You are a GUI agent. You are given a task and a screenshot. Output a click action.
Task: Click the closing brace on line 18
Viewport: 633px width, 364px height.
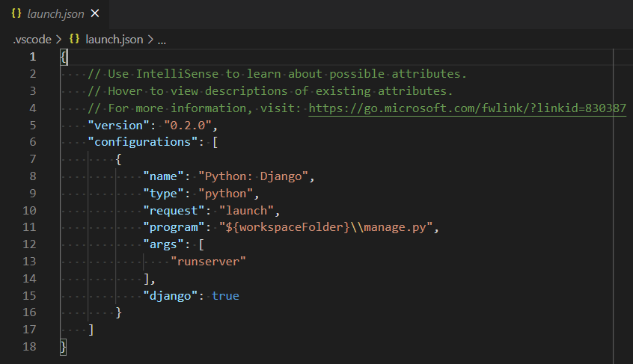point(64,347)
